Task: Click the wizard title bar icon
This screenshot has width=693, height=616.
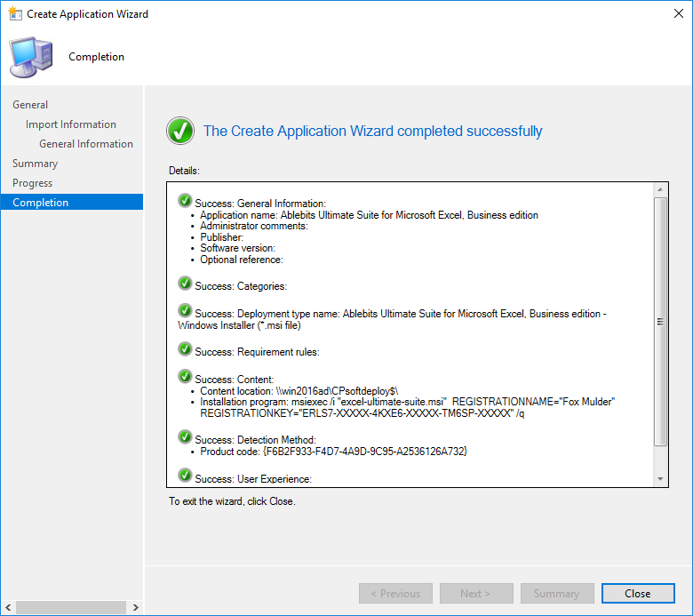Action: 15,13
